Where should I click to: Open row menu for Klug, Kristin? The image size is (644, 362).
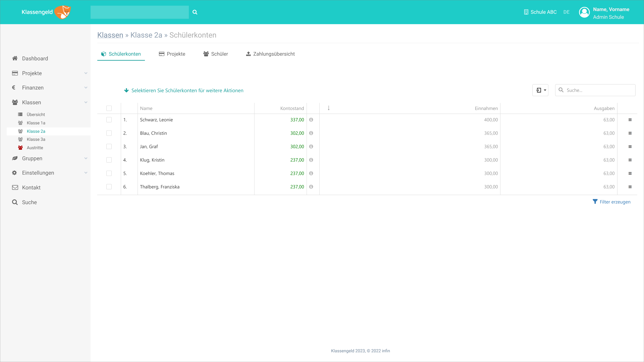pos(630,160)
